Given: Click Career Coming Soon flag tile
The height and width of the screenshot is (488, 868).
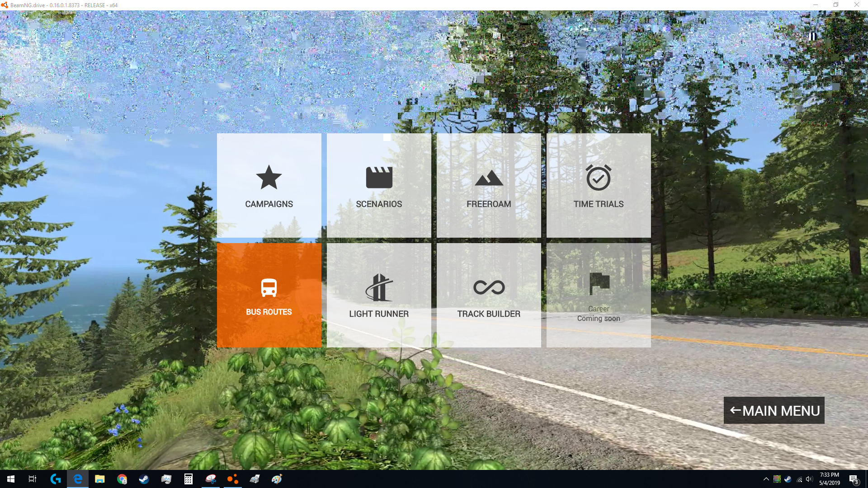Looking at the screenshot, I should pyautogui.click(x=599, y=295).
